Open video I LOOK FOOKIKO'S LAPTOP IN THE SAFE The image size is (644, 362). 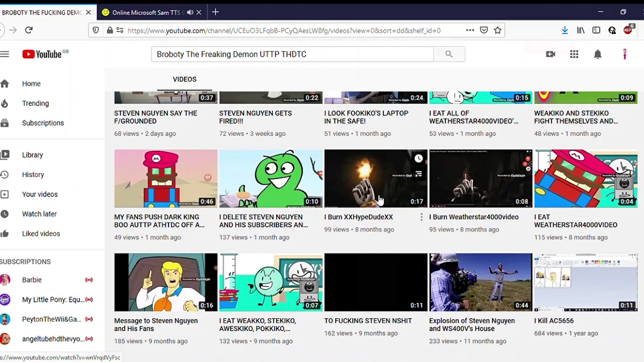tap(366, 117)
